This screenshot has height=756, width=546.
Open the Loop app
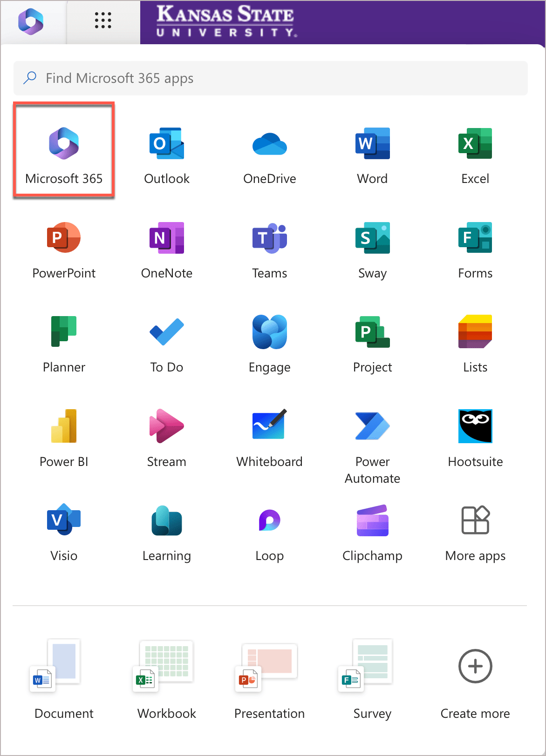(x=270, y=533)
